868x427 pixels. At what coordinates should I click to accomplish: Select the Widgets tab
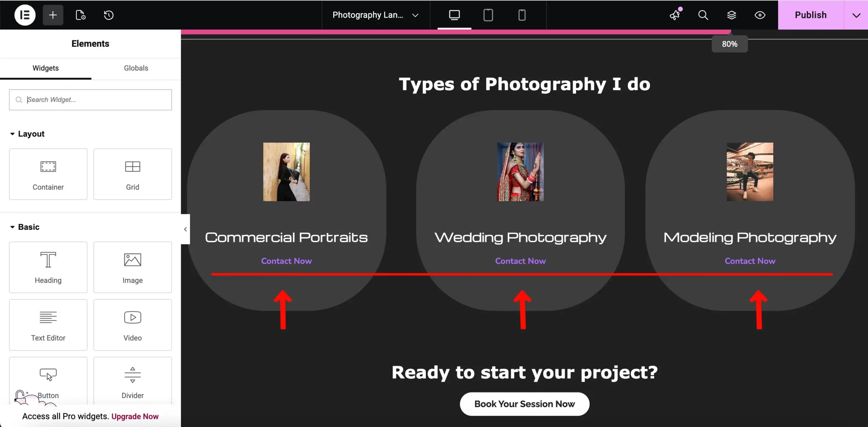coord(45,68)
